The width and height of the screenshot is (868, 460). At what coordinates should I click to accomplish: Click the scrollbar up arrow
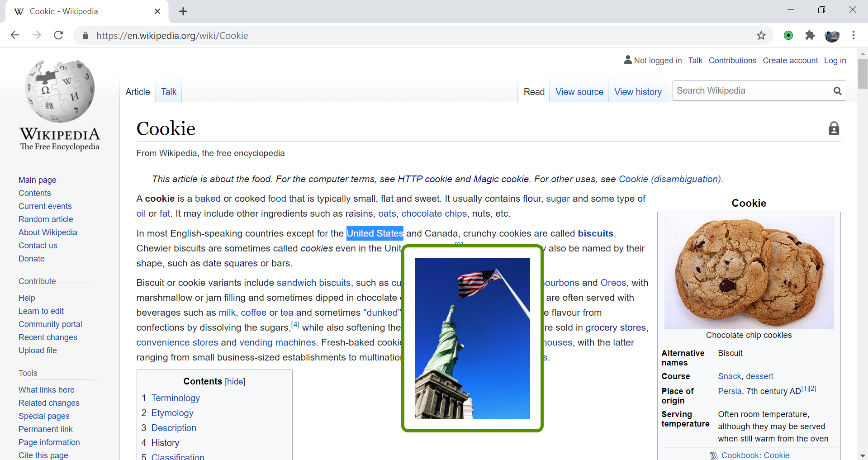(x=863, y=53)
